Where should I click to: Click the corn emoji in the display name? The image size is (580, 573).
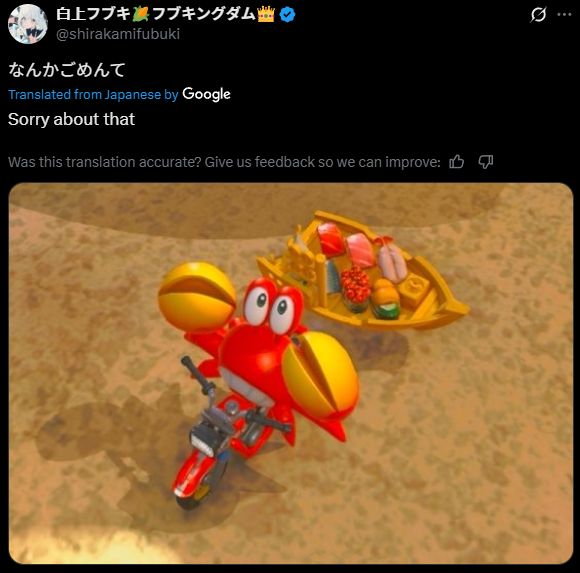[x=141, y=14]
